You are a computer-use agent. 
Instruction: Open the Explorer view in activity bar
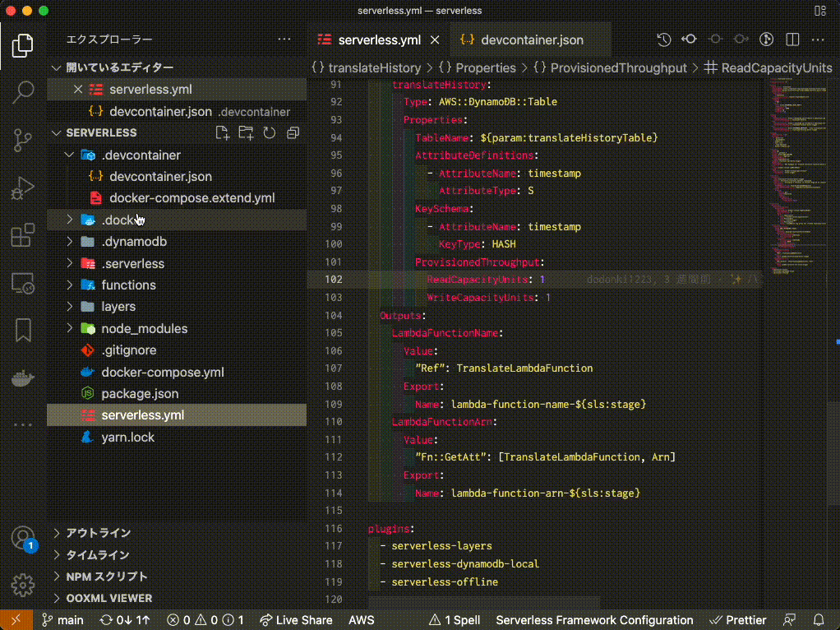click(22, 45)
